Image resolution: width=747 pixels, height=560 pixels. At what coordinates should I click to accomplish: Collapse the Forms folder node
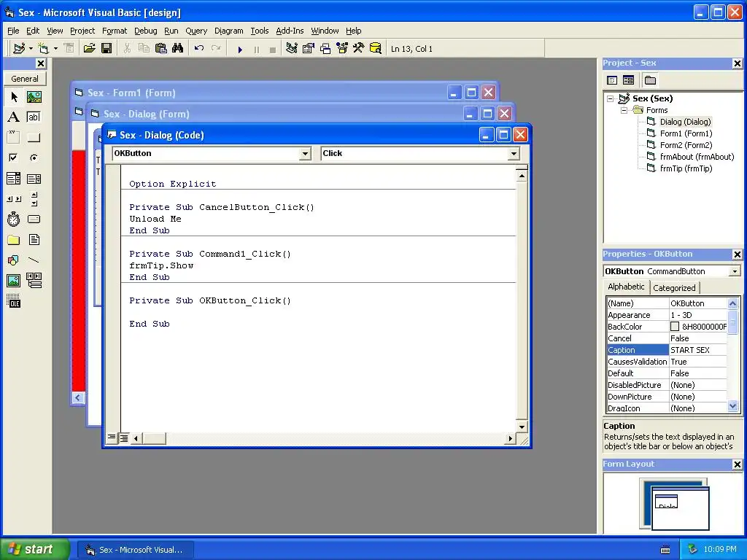(x=624, y=111)
